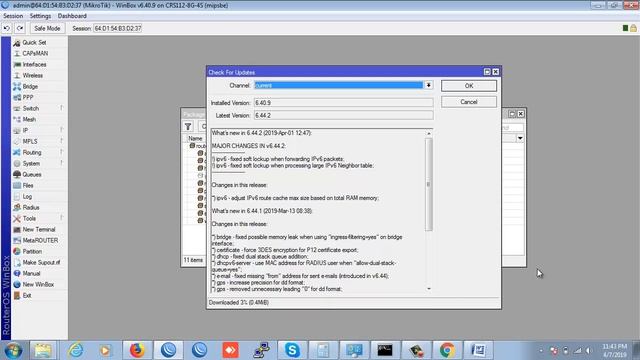
Task: Click the redo arrow in toolbar
Action: click(x=20, y=28)
